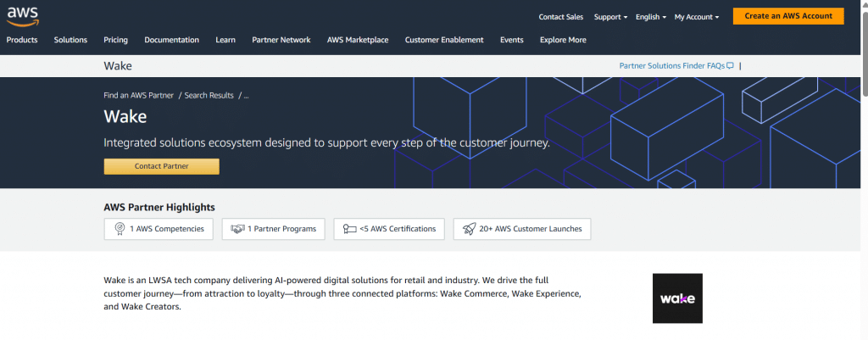Open the Products menu
This screenshot has height=340, width=868.
pos(22,40)
